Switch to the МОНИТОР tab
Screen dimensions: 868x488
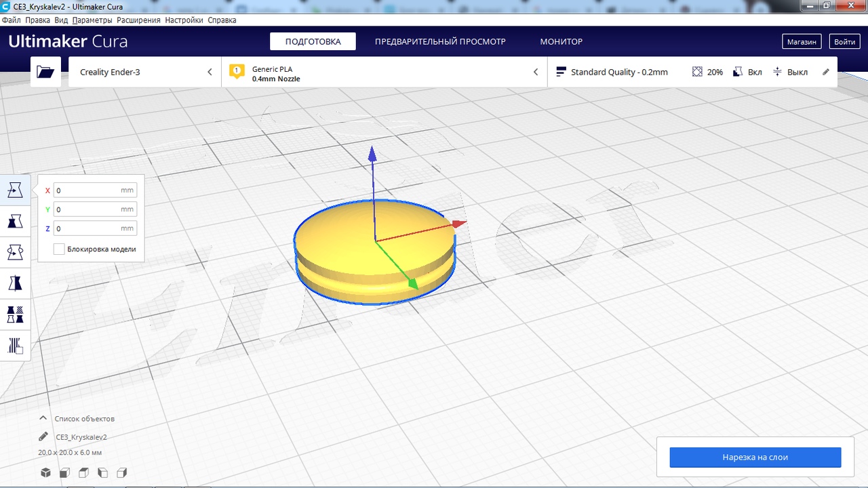pyautogui.click(x=561, y=41)
